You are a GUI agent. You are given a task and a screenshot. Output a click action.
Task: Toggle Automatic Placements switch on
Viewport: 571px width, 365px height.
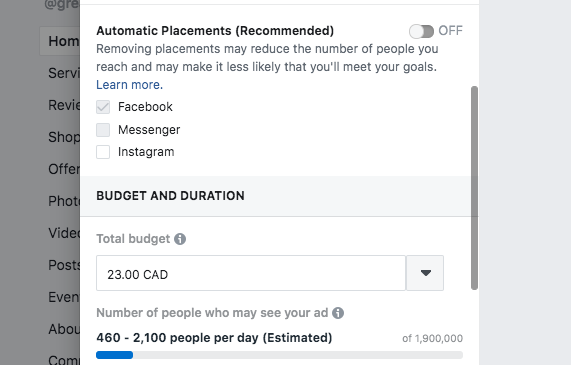421,31
